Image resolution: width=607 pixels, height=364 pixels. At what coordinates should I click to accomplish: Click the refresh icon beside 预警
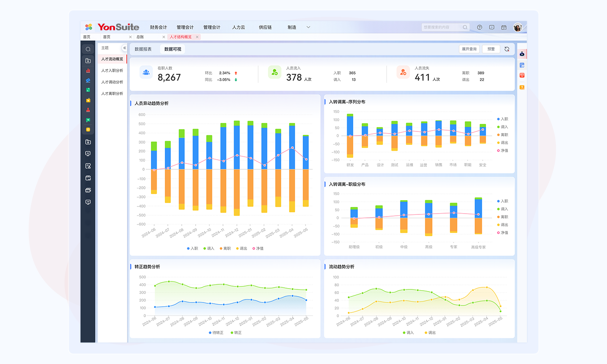[x=507, y=49]
